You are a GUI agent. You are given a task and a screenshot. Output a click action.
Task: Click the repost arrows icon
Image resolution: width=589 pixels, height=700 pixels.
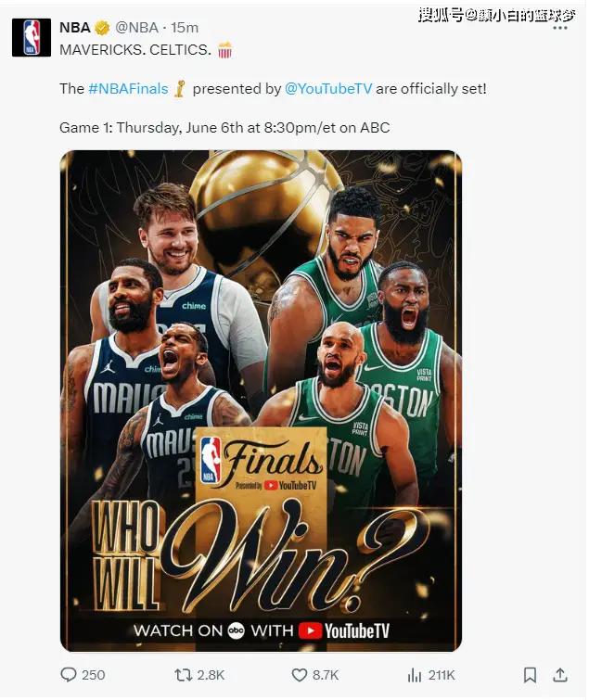pyautogui.click(x=183, y=675)
